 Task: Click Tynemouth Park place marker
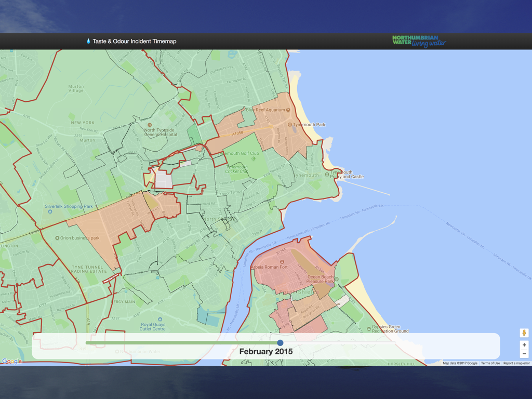[x=290, y=125]
